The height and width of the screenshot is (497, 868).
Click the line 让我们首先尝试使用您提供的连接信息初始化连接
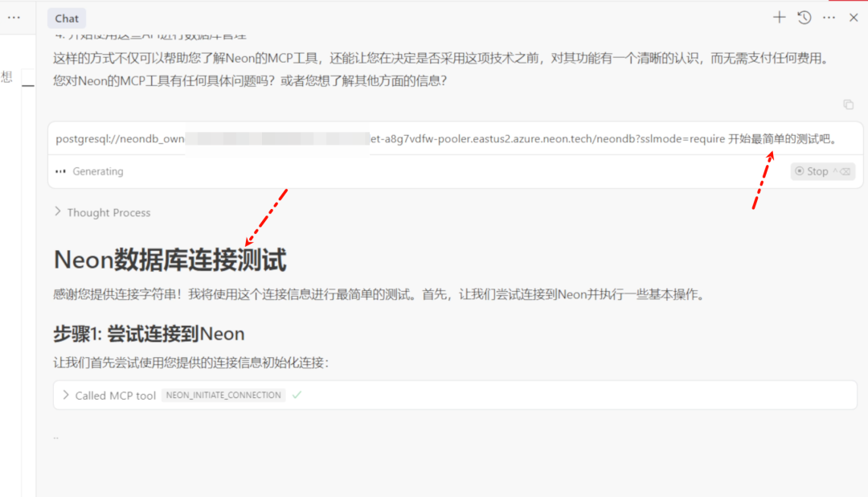point(191,363)
